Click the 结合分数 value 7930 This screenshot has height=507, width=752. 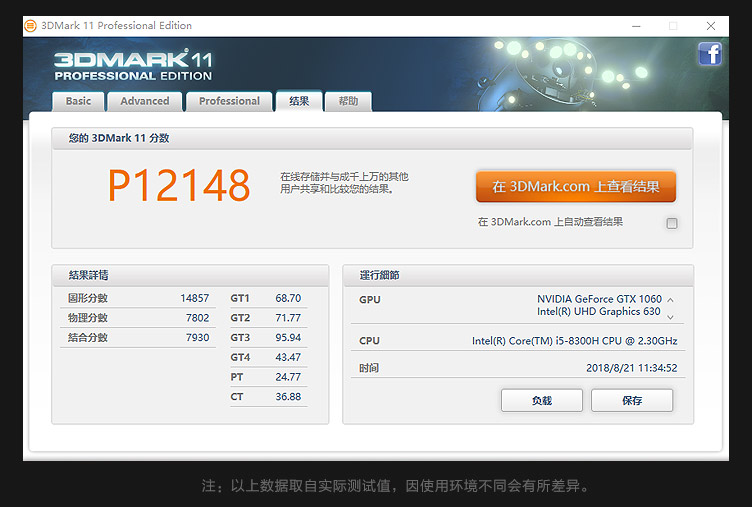pyautogui.click(x=198, y=338)
